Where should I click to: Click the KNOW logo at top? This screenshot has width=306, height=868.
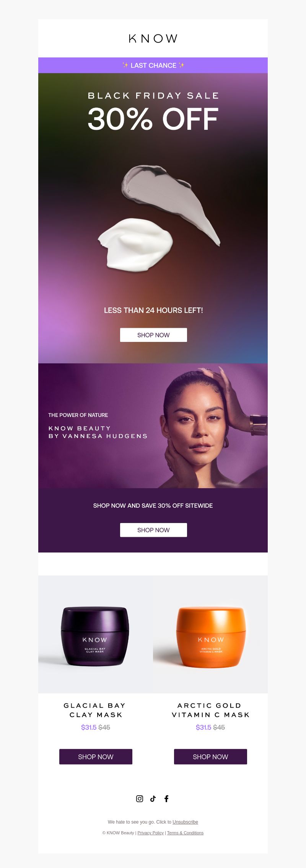(153, 38)
